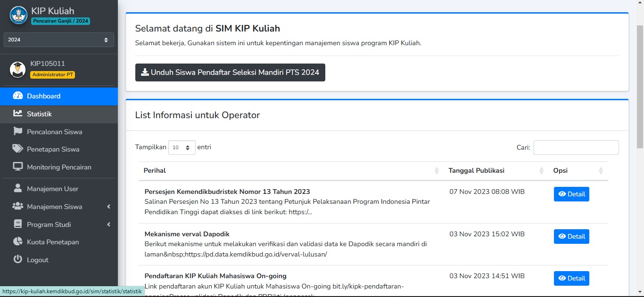Open Dashboard in the sidebar

click(59, 96)
